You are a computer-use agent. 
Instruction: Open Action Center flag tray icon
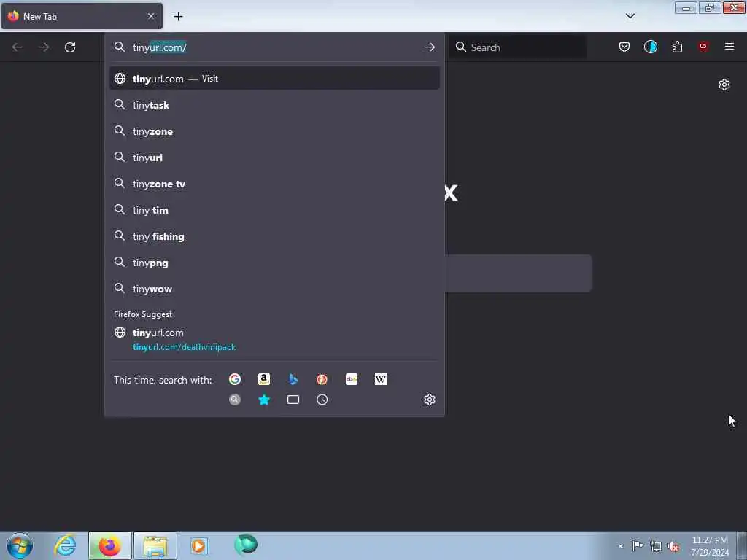638,546
